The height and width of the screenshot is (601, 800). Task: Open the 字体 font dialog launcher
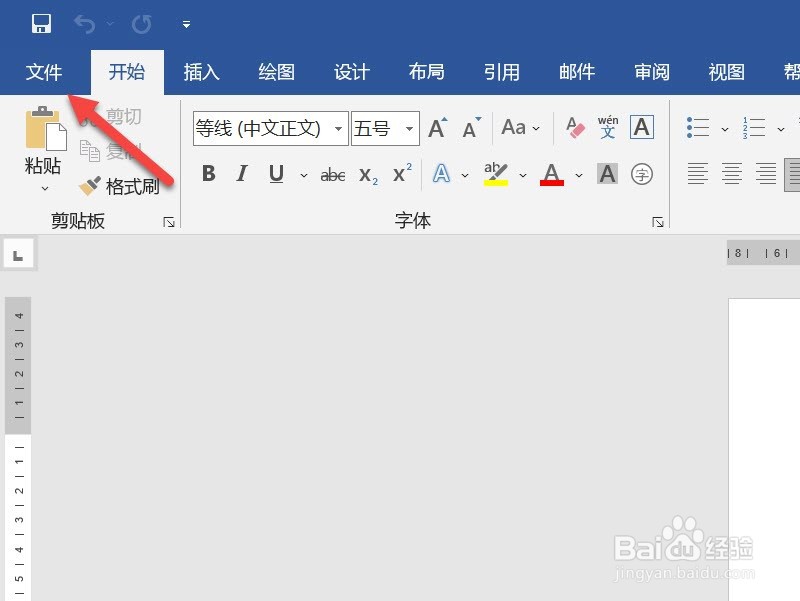(x=658, y=222)
